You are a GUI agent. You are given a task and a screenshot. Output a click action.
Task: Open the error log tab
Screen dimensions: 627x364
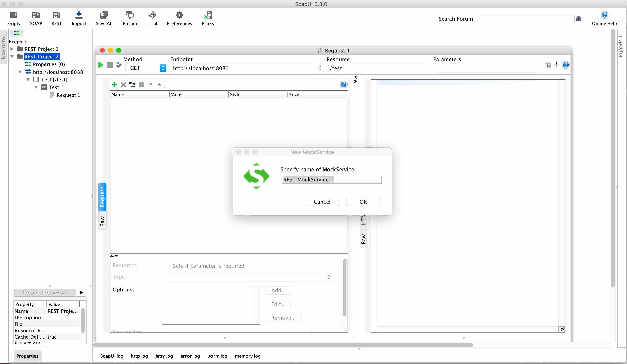[190, 356]
